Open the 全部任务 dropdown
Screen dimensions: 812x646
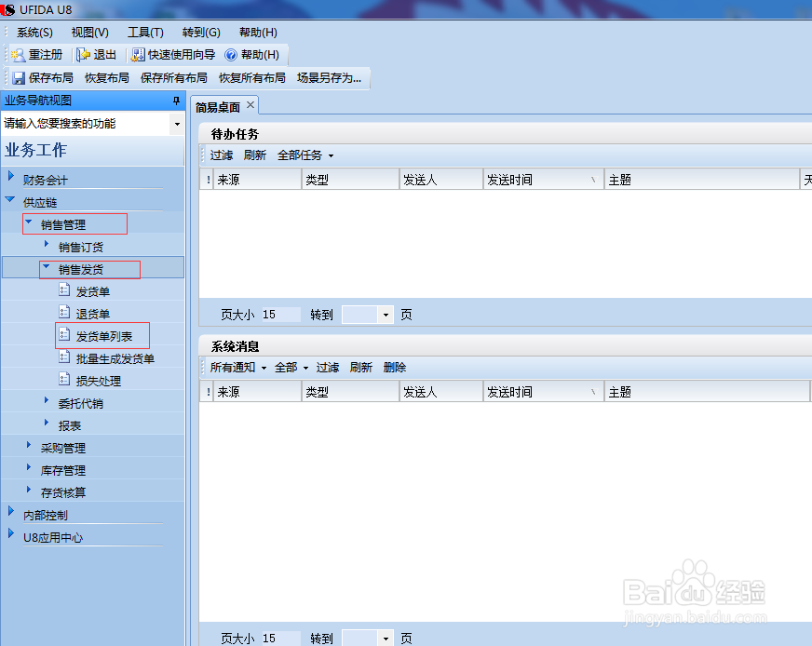(x=305, y=155)
